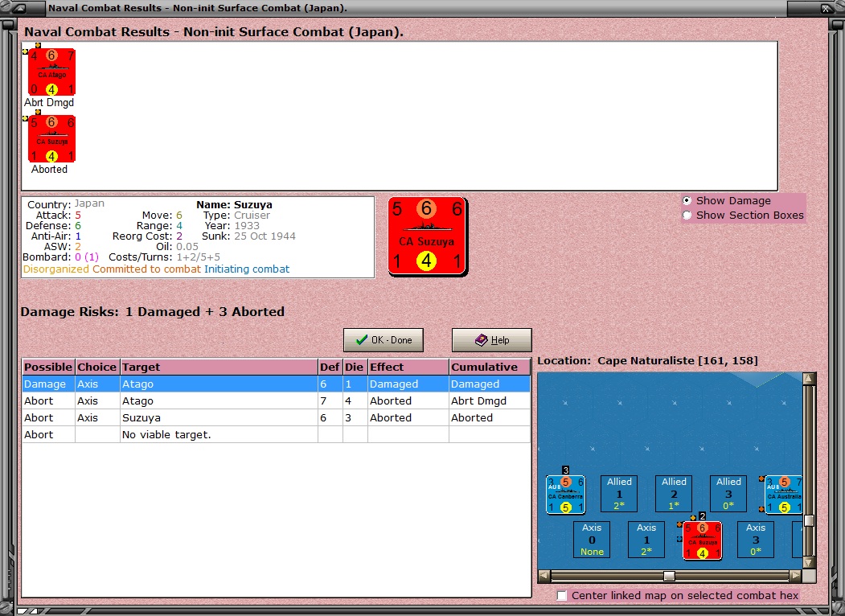Click the Effect column header
The width and height of the screenshot is (845, 616).
click(408, 367)
